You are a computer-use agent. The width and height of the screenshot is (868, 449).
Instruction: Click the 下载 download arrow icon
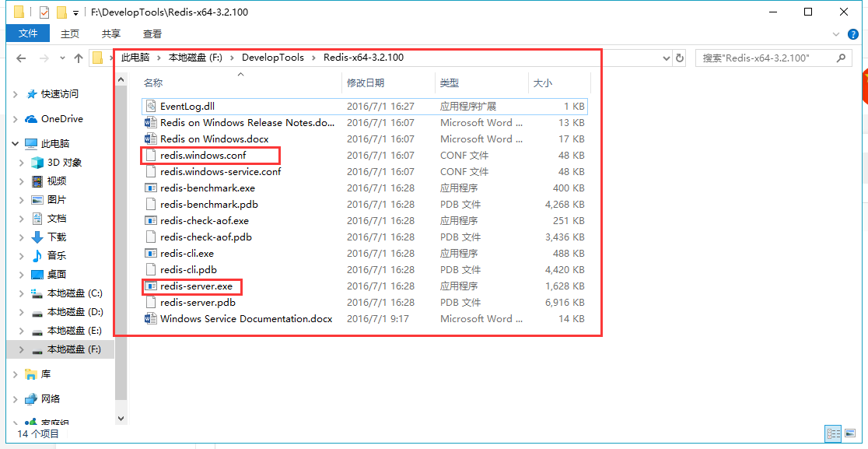(x=37, y=237)
